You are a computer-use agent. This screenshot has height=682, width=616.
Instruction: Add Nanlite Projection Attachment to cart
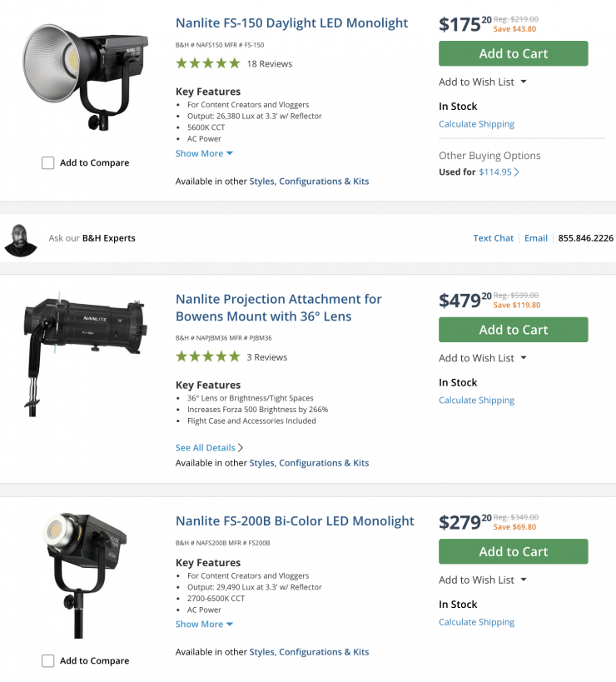pos(513,330)
